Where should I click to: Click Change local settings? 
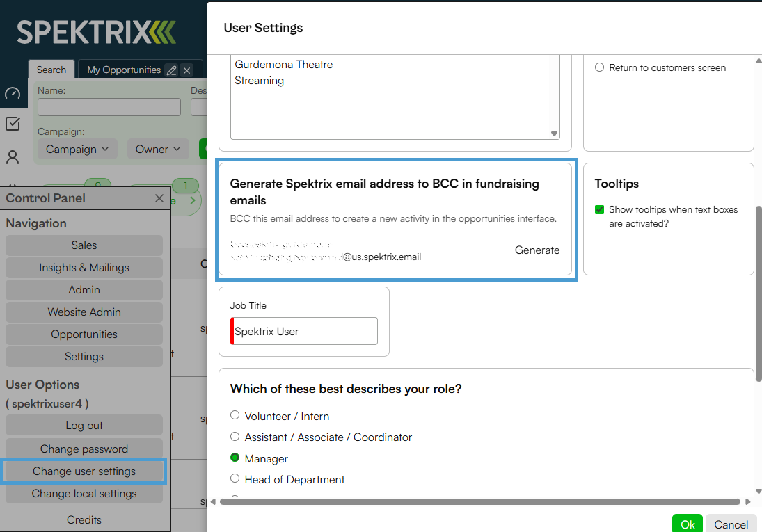click(x=84, y=494)
